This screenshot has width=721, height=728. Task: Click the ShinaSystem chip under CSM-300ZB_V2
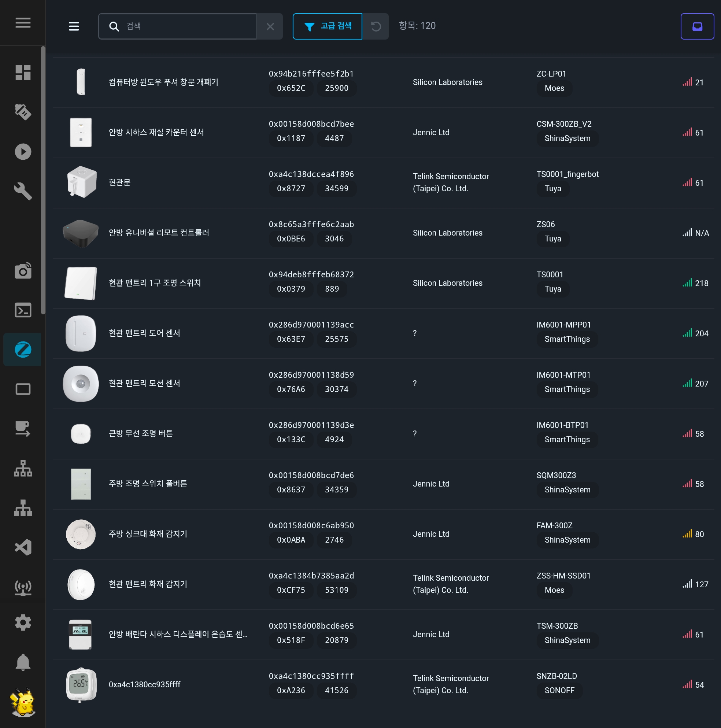tap(567, 138)
